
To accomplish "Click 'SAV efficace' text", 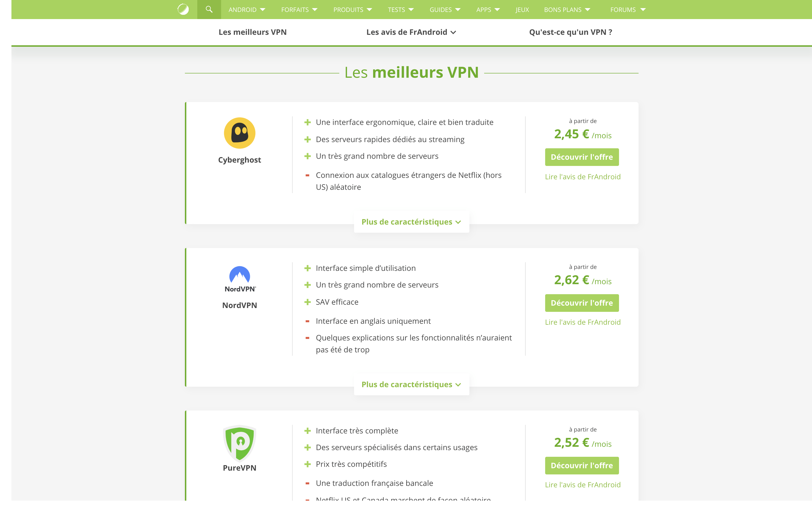I will point(337,302).
